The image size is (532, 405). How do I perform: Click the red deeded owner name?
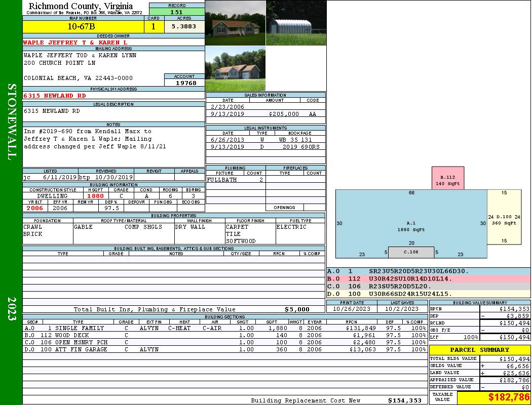[x=75, y=43]
